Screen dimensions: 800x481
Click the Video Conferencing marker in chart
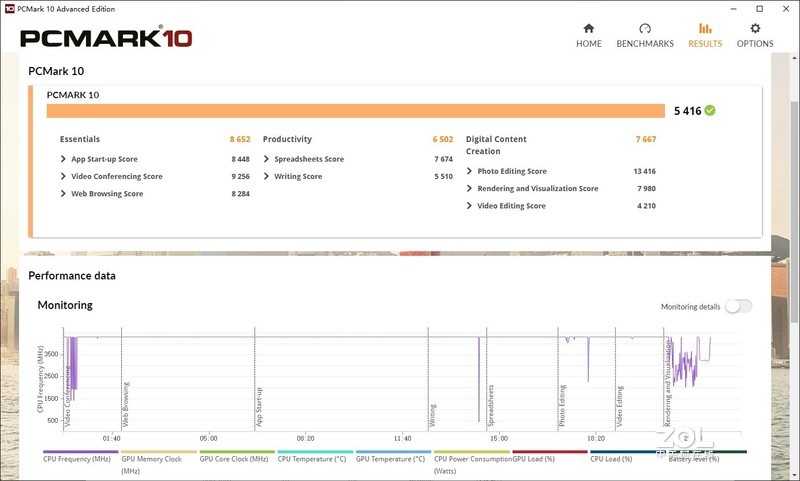[x=68, y=396]
